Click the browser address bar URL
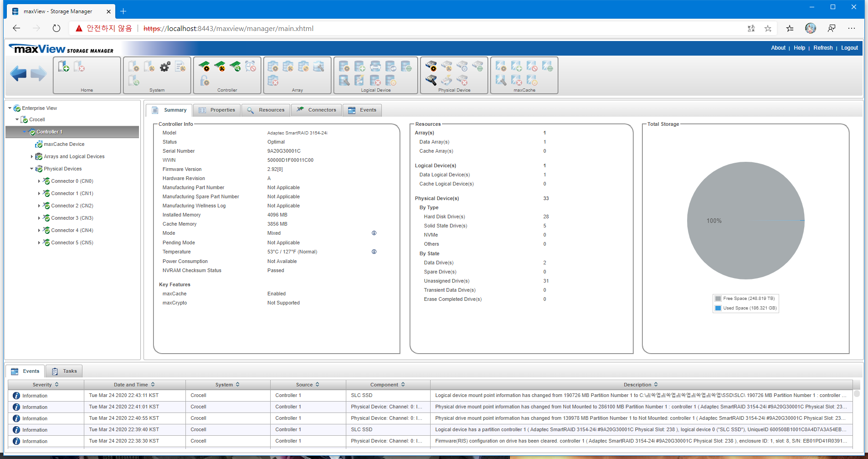Screen dimensions: 868x459 tap(228, 28)
